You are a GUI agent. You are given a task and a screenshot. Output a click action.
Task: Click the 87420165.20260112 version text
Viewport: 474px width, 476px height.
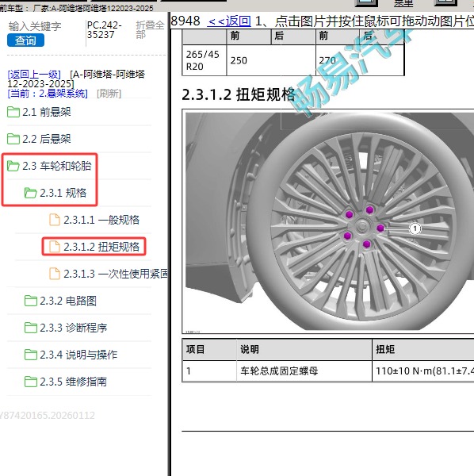point(48,415)
